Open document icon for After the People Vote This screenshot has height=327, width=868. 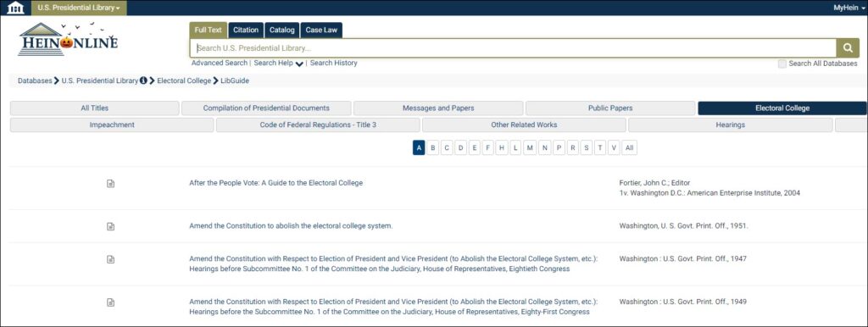pyautogui.click(x=110, y=184)
